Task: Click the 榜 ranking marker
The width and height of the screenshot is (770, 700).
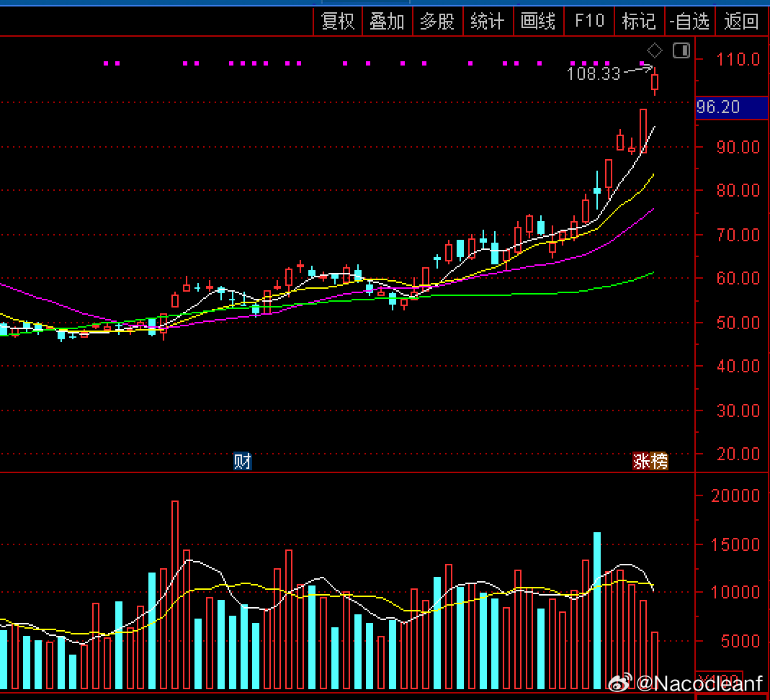Action: tap(659, 461)
